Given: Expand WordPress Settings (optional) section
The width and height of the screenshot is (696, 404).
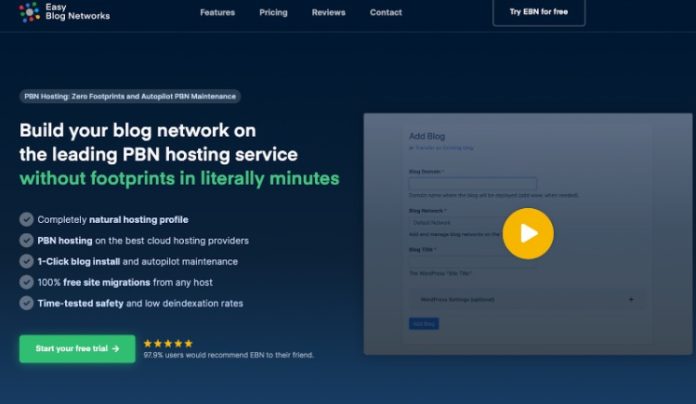Looking at the screenshot, I should click(x=630, y=299).
